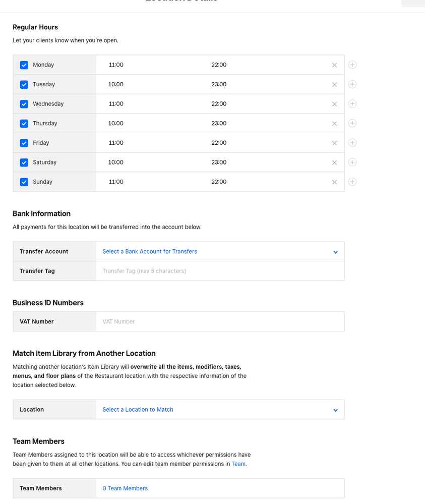Focus the Transfer Tag input field

point(220,271)
